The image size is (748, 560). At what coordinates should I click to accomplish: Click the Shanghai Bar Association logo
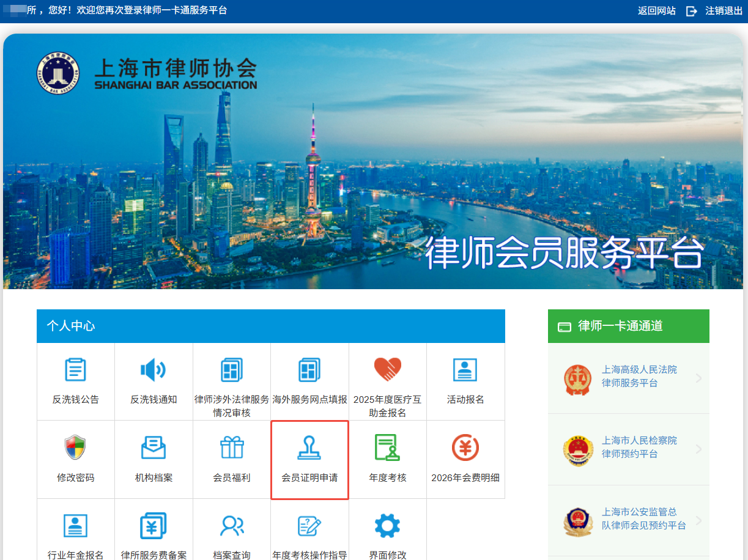[x=147, y=74]
